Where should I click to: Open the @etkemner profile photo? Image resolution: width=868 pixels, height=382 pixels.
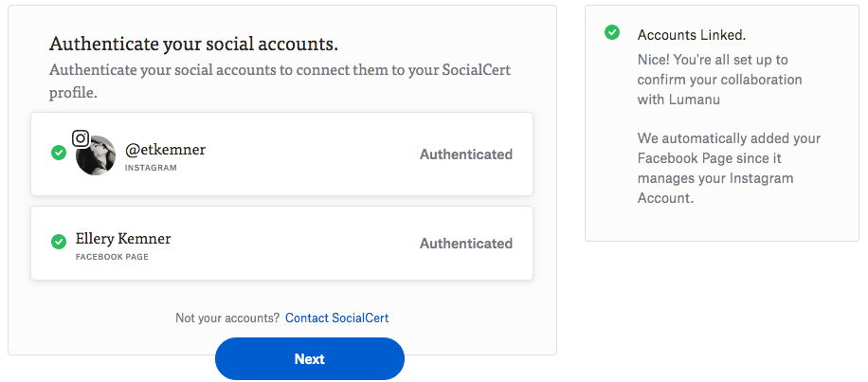pyautogui.click(x=96, y=155)
